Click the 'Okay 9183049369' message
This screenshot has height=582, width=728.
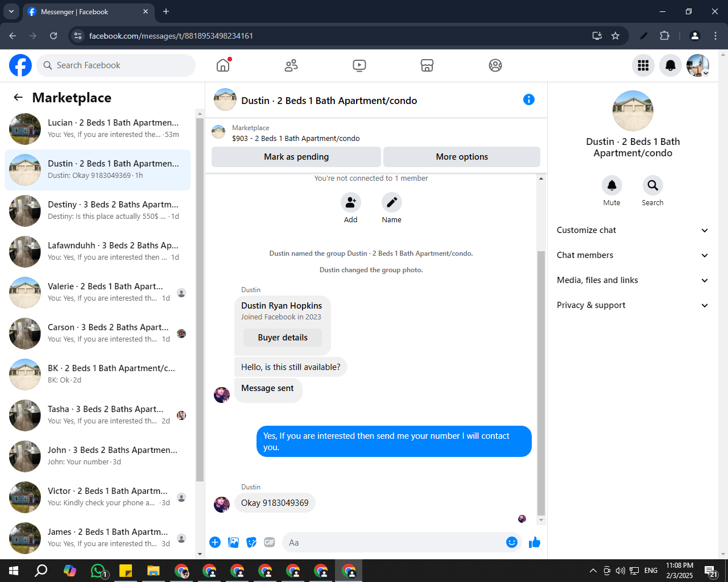coord(275,503)
